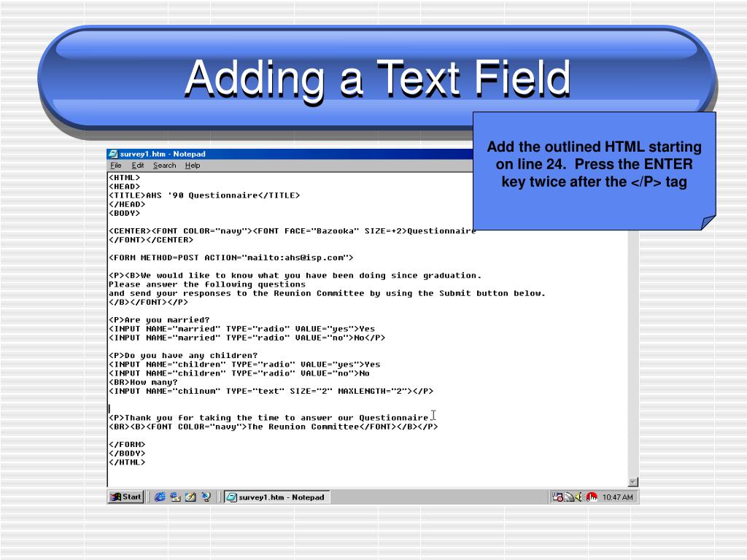Click the survey1.htm - Notepad title bar
Screen dimensions: 747x560
[x=290, y=154]
